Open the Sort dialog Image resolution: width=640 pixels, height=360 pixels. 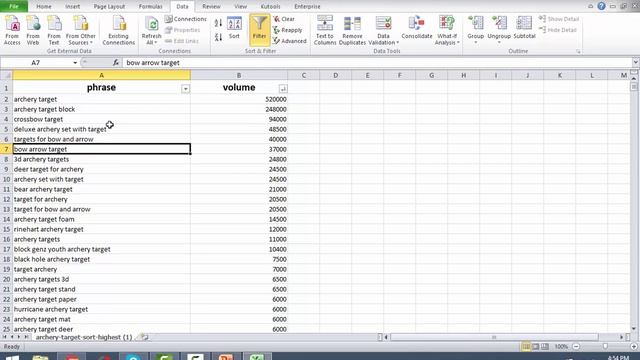(x=234, y=28)
